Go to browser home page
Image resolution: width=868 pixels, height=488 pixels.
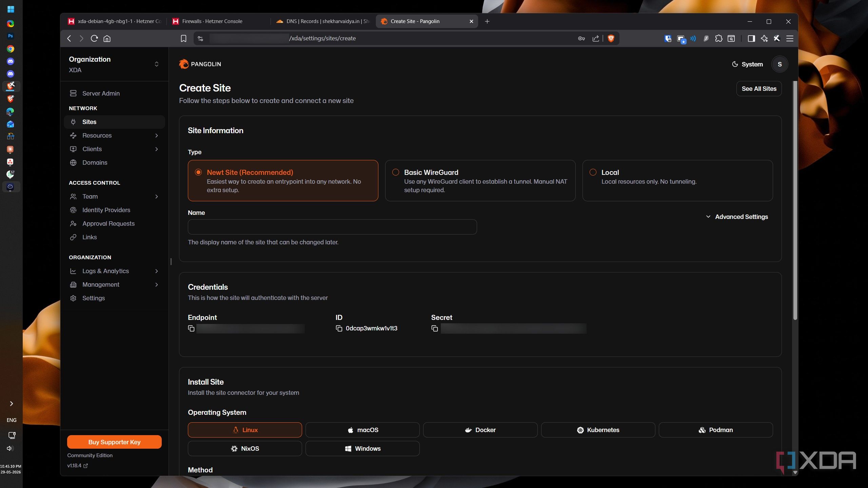pos(107,38)
